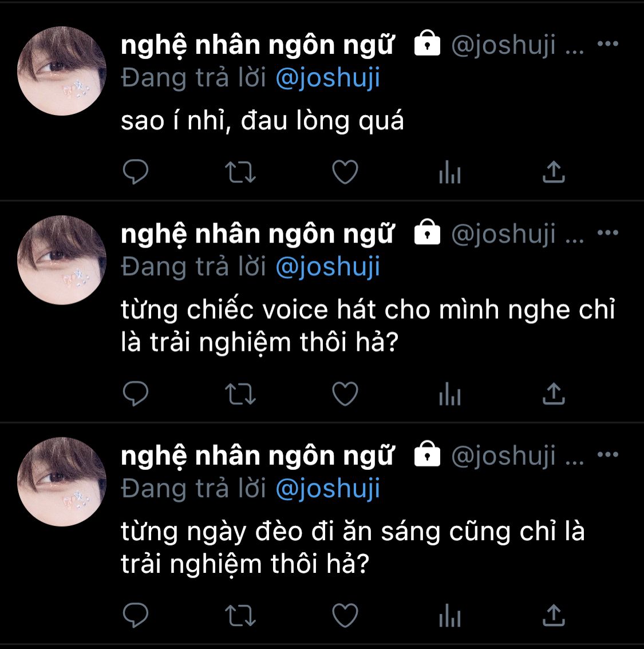Share the "đèo đi ăn sáng" tweet
Screen dimensions: 644x649
tap(554, 615)
